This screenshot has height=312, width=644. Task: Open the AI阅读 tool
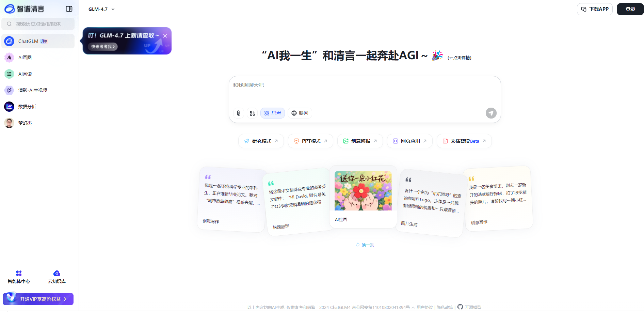pos(25,74)
